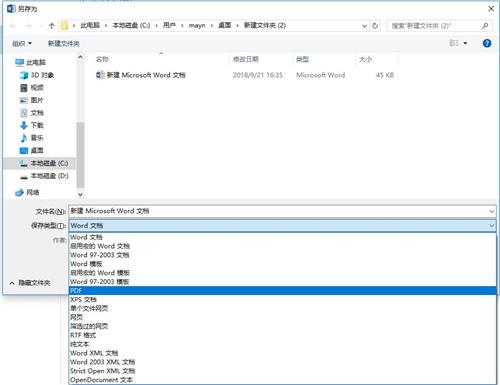This screenshot has height=385, width=500.
Task: Click 此电脑 in the address breadcrumb
Action: coord(90,25)
